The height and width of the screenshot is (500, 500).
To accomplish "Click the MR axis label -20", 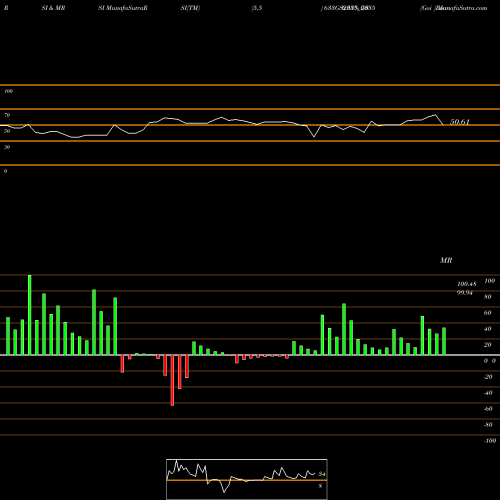I will (x=488, y=377).
